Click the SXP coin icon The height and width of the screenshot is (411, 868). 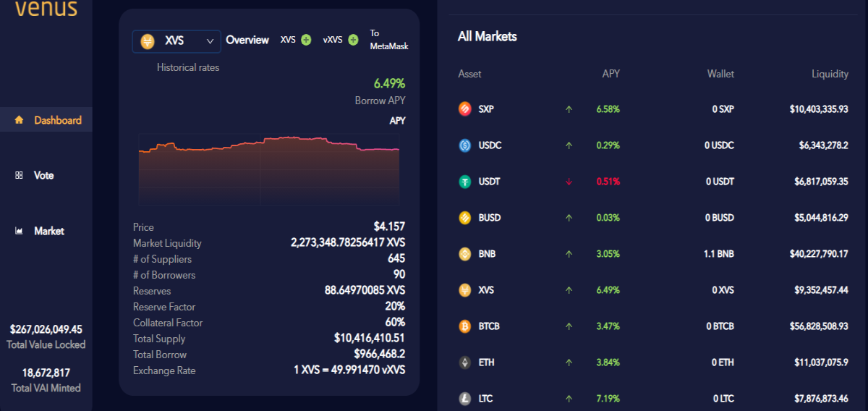coord(465,109)
